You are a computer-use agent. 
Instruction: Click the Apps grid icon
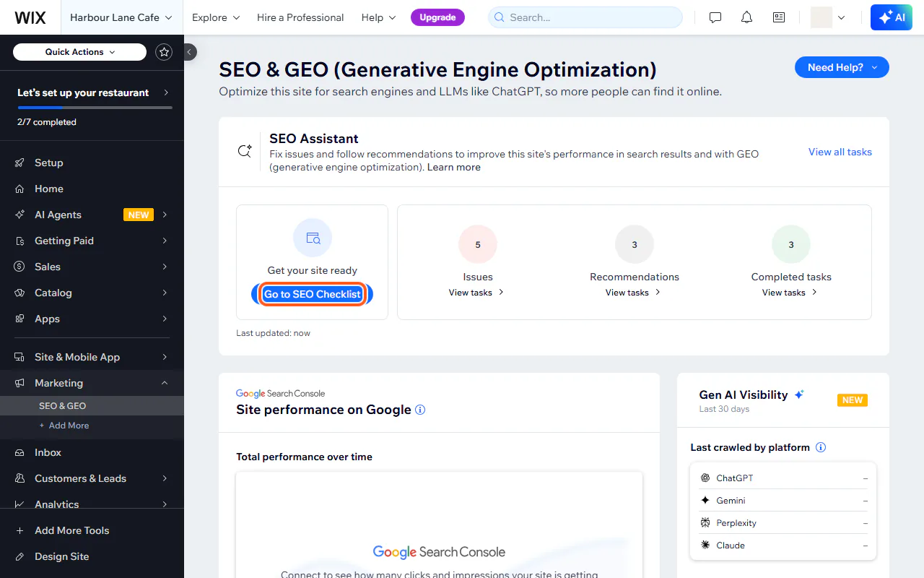coord(19,319)
